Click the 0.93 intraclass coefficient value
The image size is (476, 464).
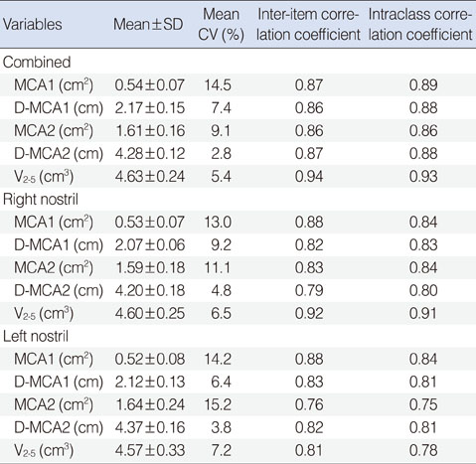[x=423, y=177]
